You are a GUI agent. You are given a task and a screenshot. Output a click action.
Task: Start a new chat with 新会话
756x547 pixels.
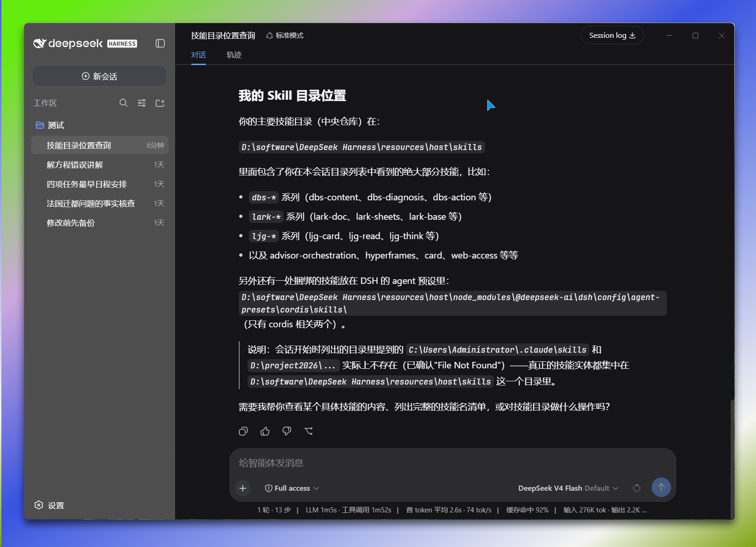pos(99,76)
